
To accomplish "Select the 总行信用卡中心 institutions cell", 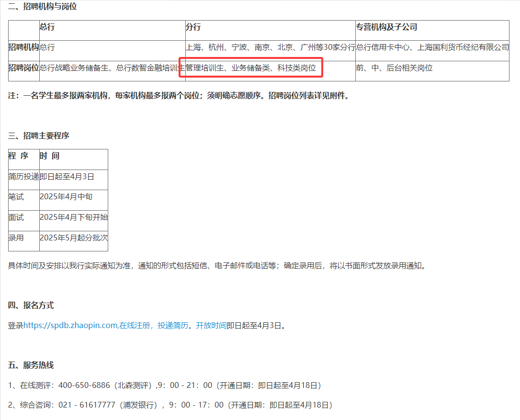I will click(x=432, y=47).
